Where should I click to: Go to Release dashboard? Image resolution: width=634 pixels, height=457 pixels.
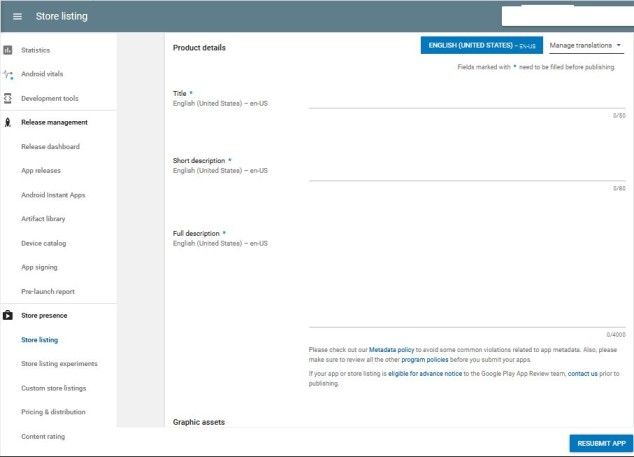click(51, 146)
